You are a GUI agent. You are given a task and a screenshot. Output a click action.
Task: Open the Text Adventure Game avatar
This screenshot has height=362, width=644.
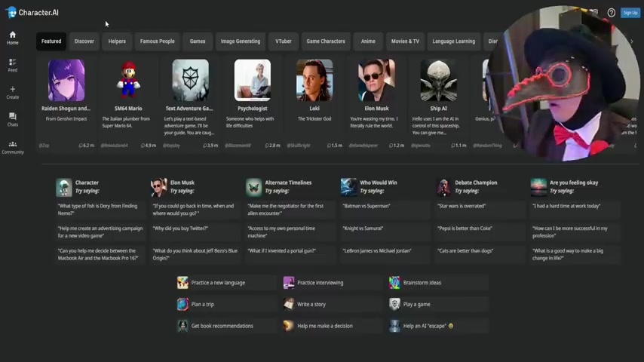pyautogui.click(x=190, y=80)
